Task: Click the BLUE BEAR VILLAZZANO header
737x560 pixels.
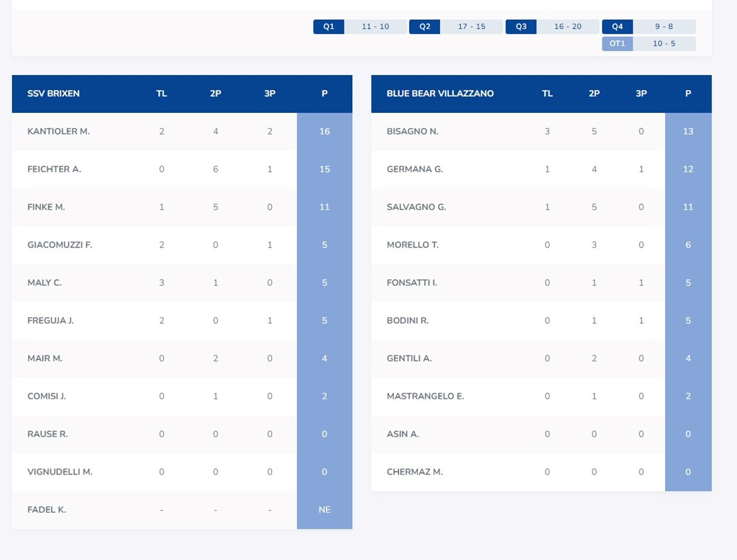Action: [440, 94]
